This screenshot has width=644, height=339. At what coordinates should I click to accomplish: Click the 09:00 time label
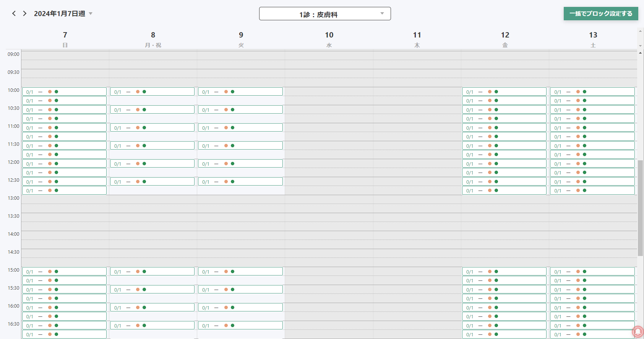click(13, 54)
